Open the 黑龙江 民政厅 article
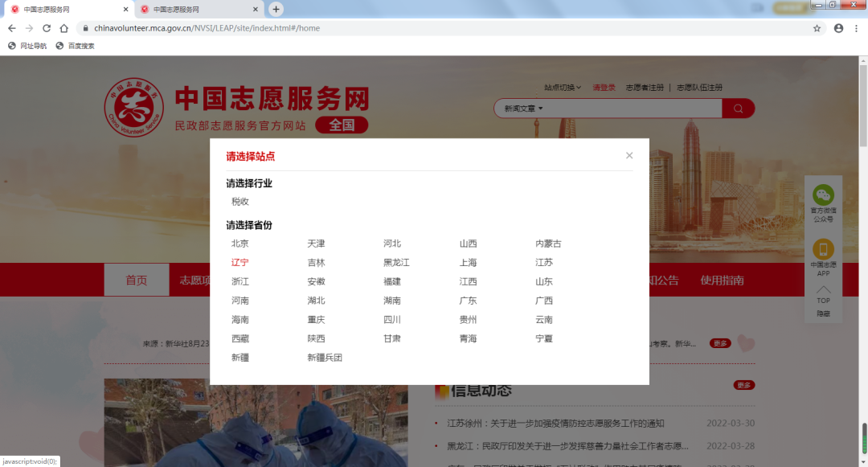The height and width of the screenshot is (467, 868). (x=567, y=446)
